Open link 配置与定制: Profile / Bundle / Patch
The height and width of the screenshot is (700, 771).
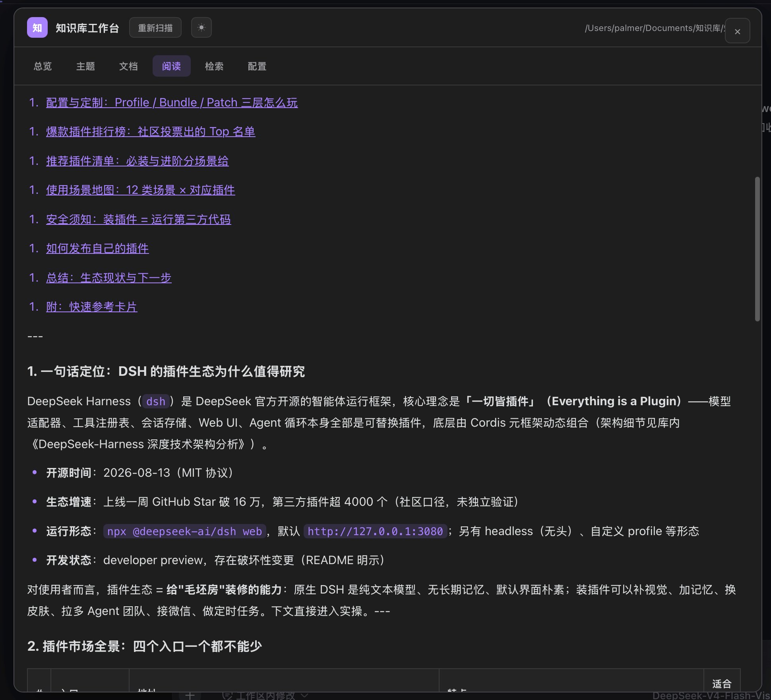(172, 102)
